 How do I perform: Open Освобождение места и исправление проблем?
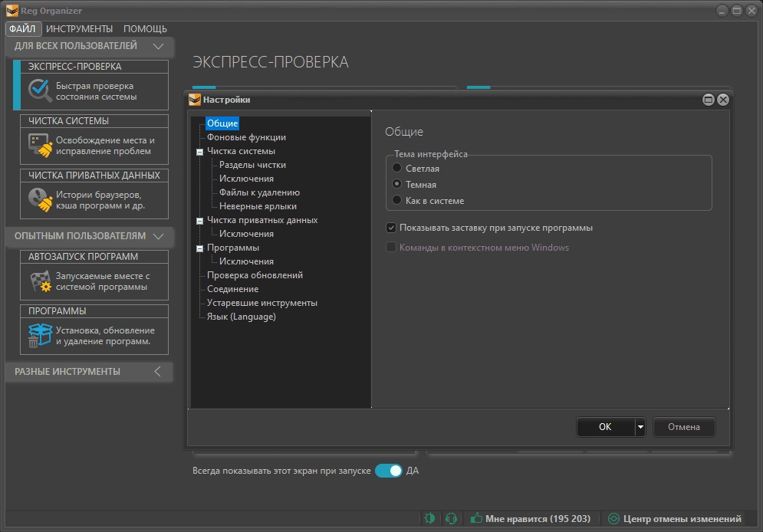click(x=105, y=146)
